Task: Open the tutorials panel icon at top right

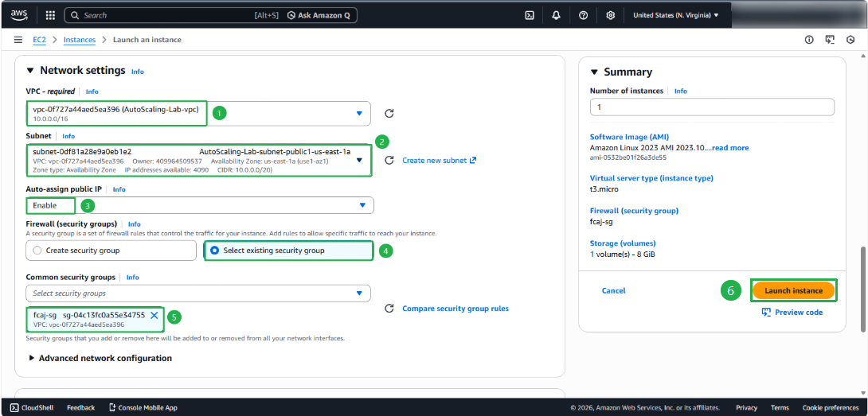Action: coord(830,40)
